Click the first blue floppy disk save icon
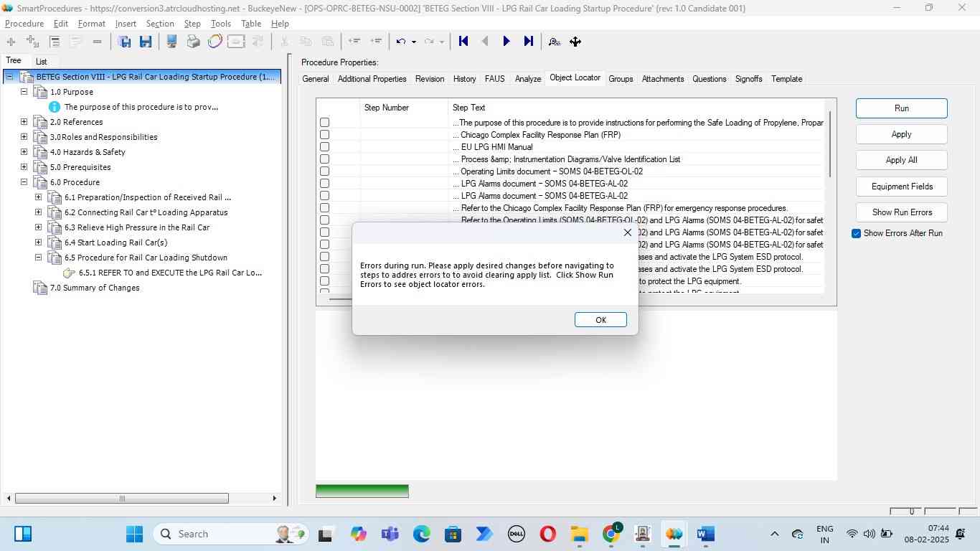Screen dimensions: 980x551 (124, 42)
